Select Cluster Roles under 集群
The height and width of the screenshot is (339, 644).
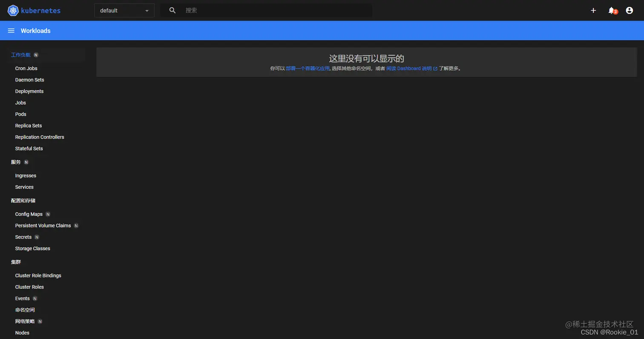coord(29,287)
